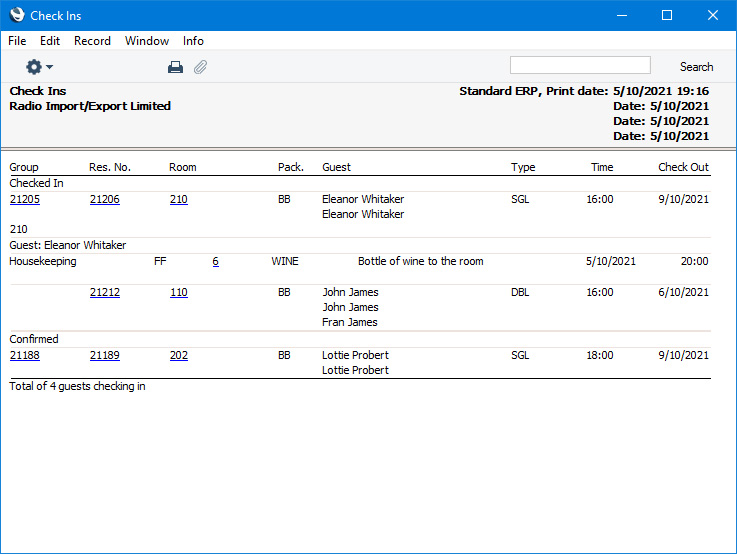Open reservation number 21206
This screenshot has width=737, height=554.
(x=104, y=199)
